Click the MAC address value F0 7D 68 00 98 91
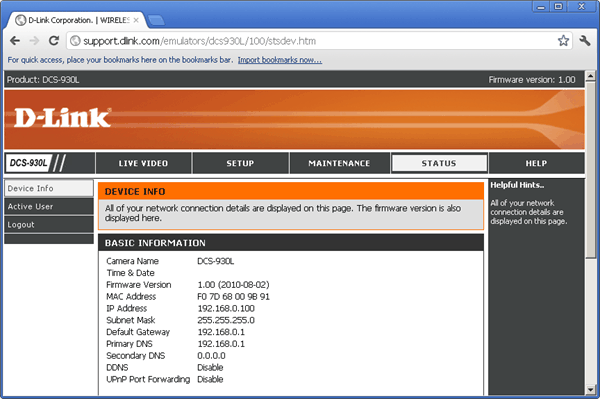This screenshot has width=600, height=399. click(233, 297)
